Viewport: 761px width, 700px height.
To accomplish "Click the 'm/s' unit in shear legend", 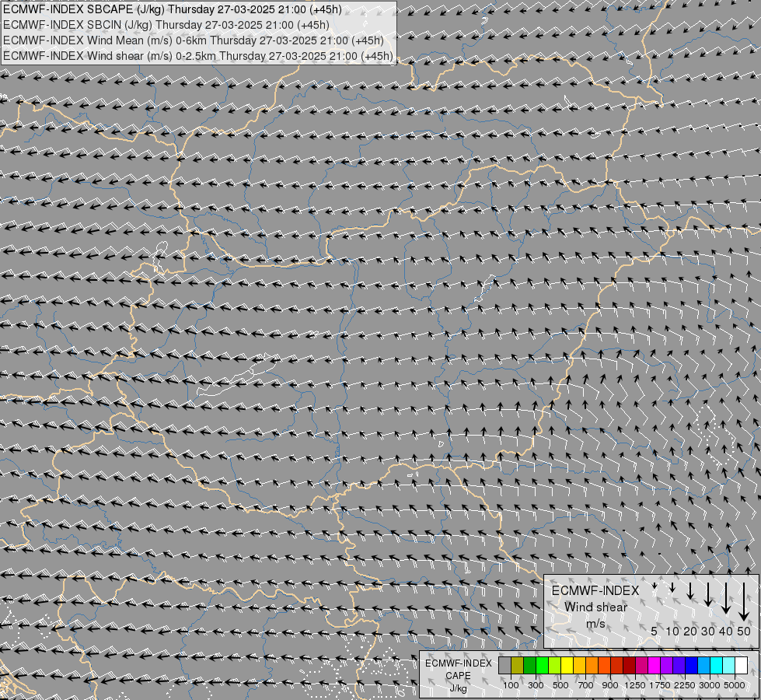I will 595,623.
